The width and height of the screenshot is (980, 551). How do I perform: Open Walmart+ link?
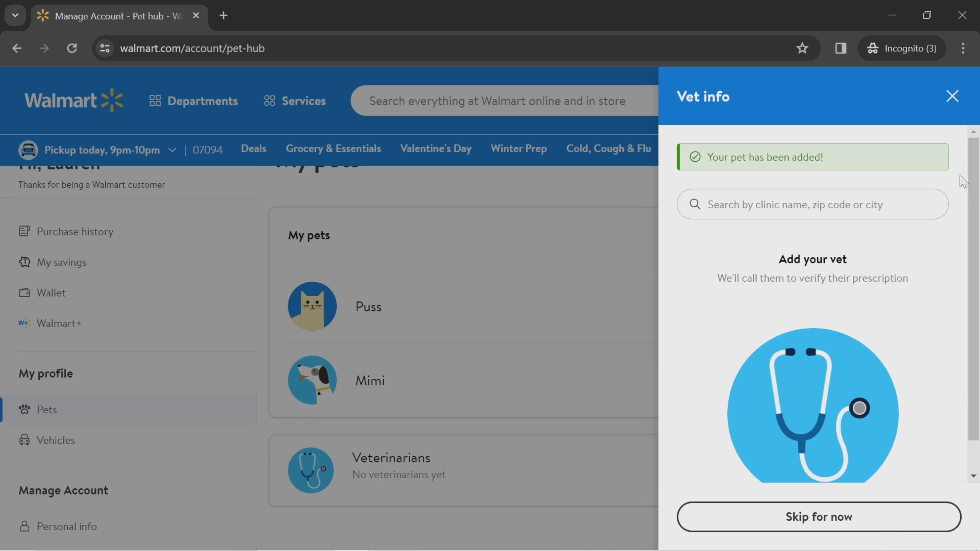[59, 323]
